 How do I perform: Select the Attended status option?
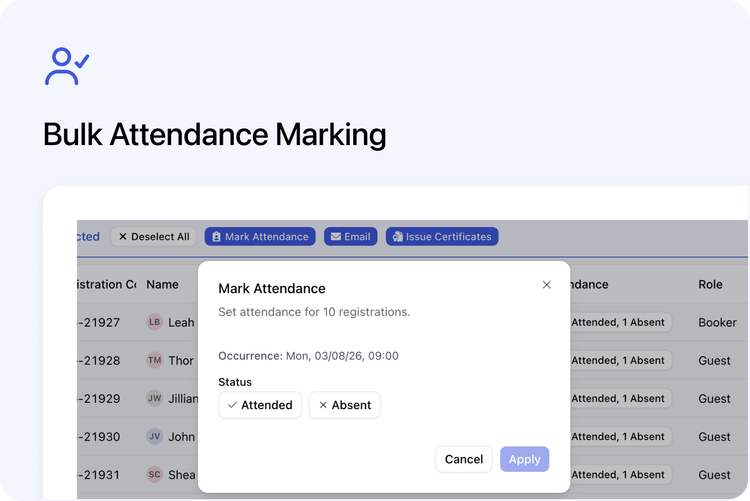coord(260,405)
